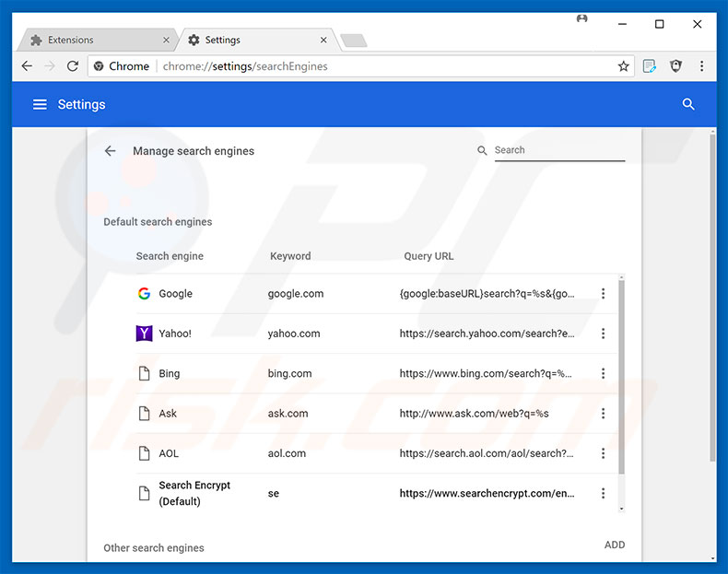The height and width of the screenshot is (574, 728).
Task: Click the 'se' keyword
Action: pyautogui.click(x=273, y=493)
